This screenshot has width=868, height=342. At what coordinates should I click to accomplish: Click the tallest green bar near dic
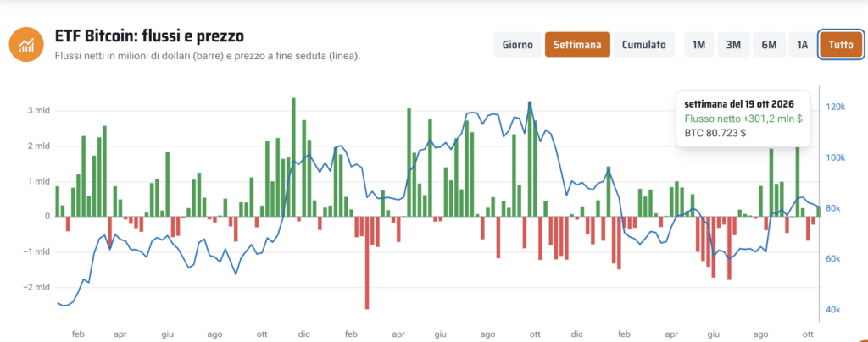coord(293,157)
